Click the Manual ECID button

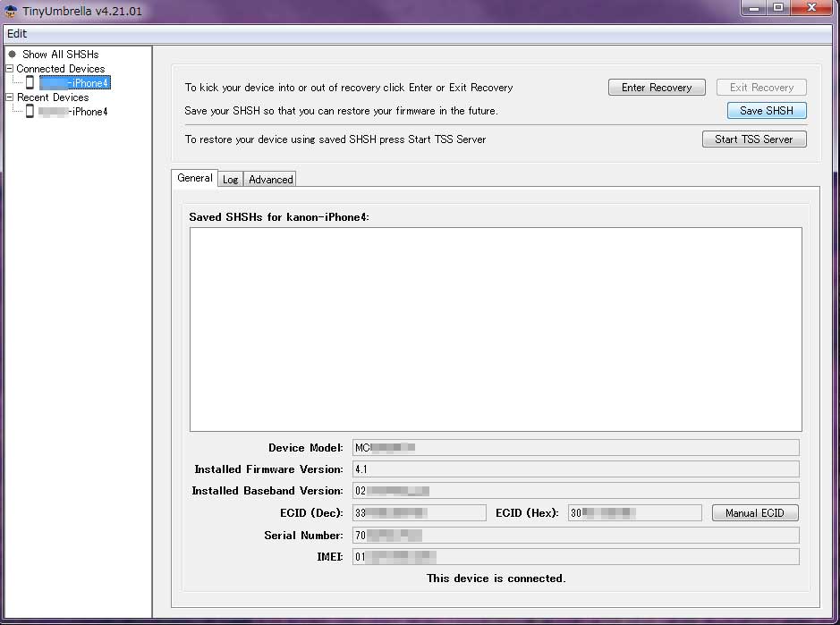755,513
